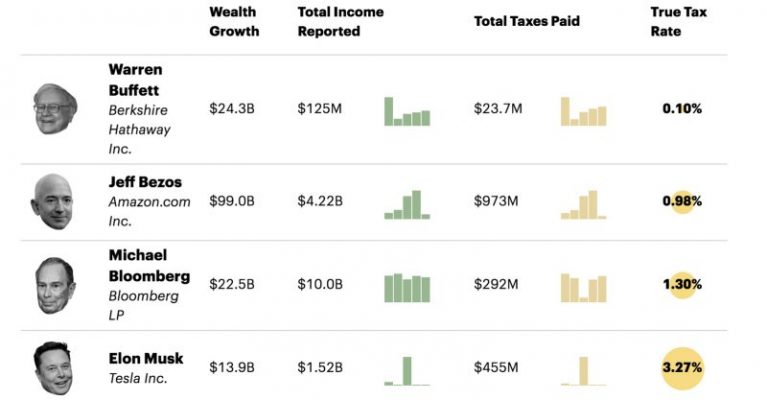Click Buffett's yellow taxes paid chart
The height and width of the screenshot is (400, 767).
click(583, 111)
